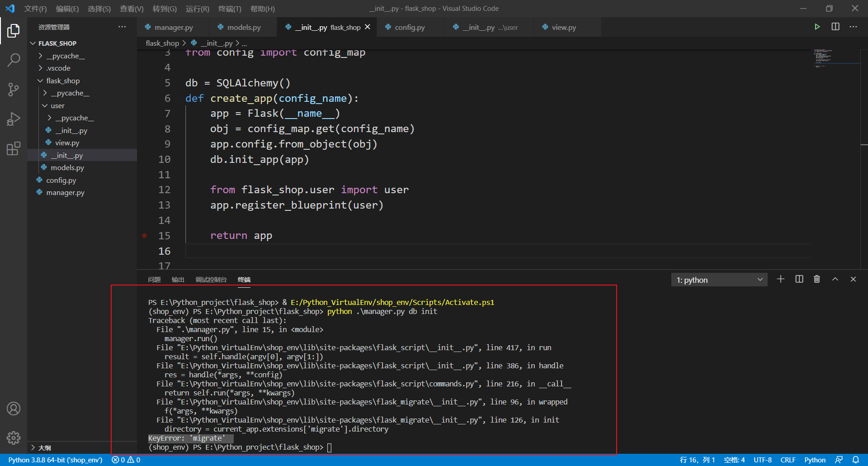Expand __pycache__ folder inside user
Screen dimensions: 868x466
[49, 118]
